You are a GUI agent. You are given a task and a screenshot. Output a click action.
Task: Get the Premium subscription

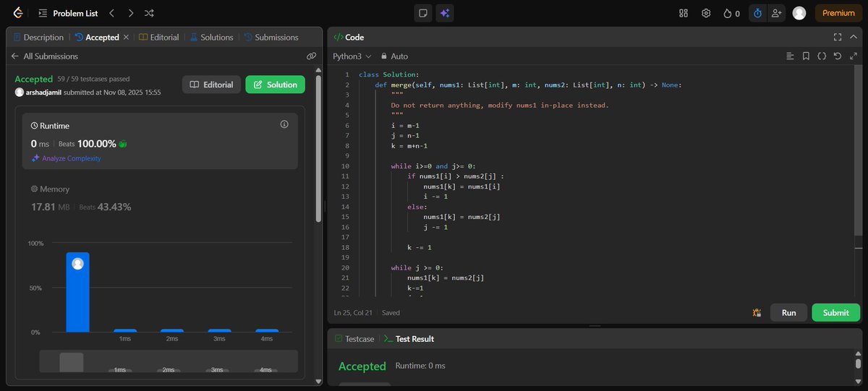(838, 13)
